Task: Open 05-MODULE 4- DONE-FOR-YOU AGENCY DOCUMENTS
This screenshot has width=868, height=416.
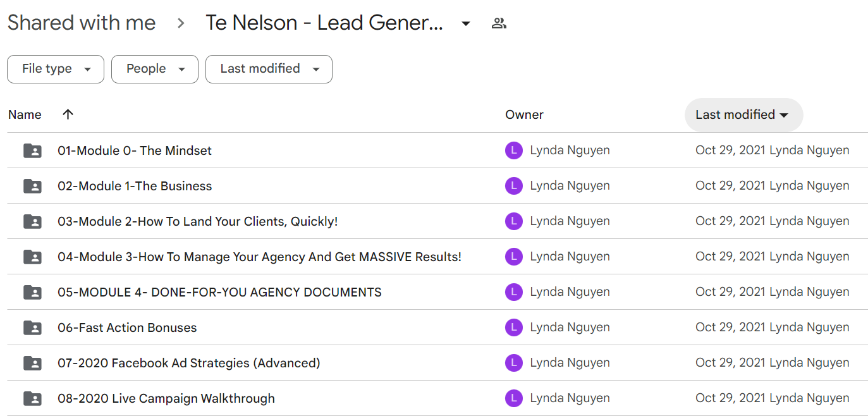Action: pos(219,292)
